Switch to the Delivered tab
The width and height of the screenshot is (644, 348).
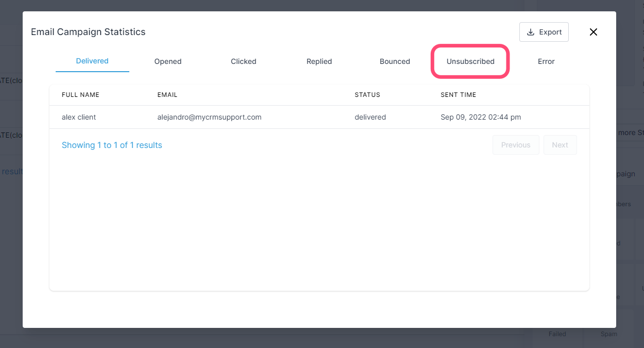(x=92, y=61)
